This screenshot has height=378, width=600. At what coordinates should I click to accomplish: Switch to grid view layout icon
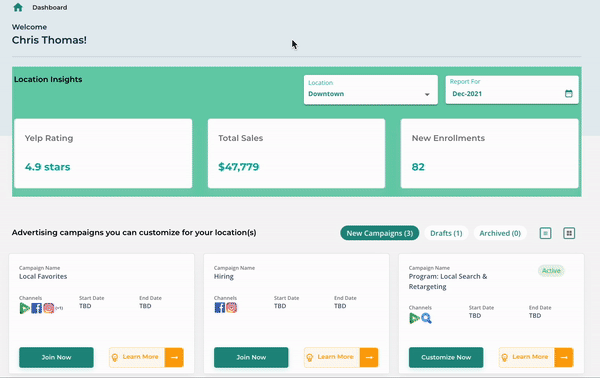[569, 233]
